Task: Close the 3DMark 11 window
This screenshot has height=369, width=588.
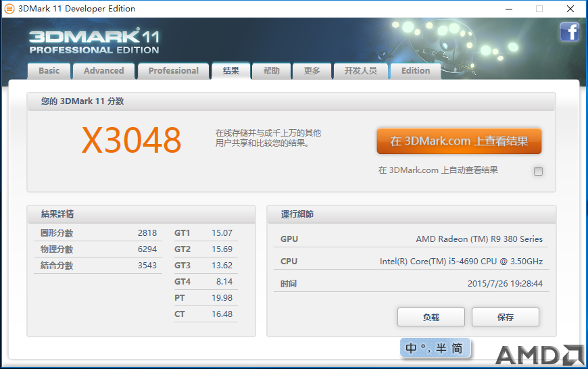Action: click(570, 9)
